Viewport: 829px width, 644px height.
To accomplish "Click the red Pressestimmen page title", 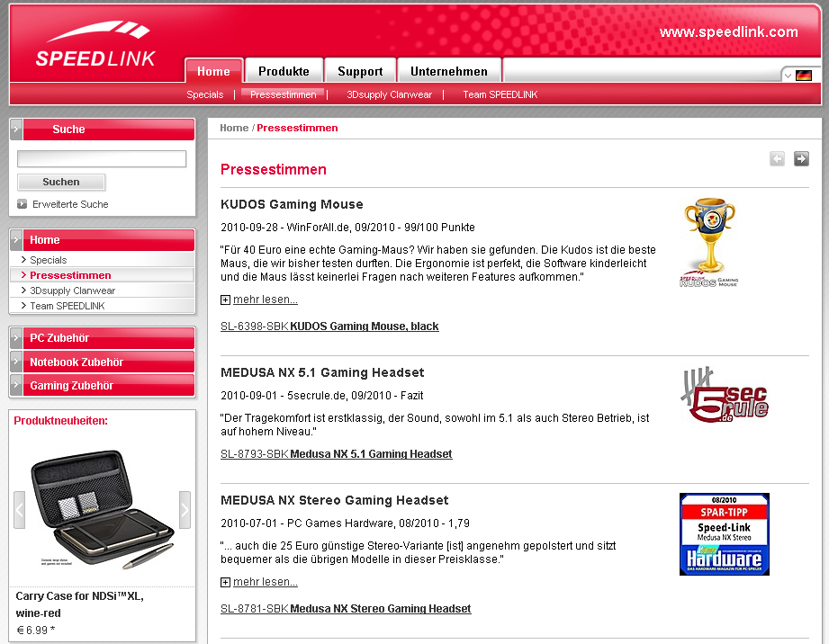I will tap(274, 170).
